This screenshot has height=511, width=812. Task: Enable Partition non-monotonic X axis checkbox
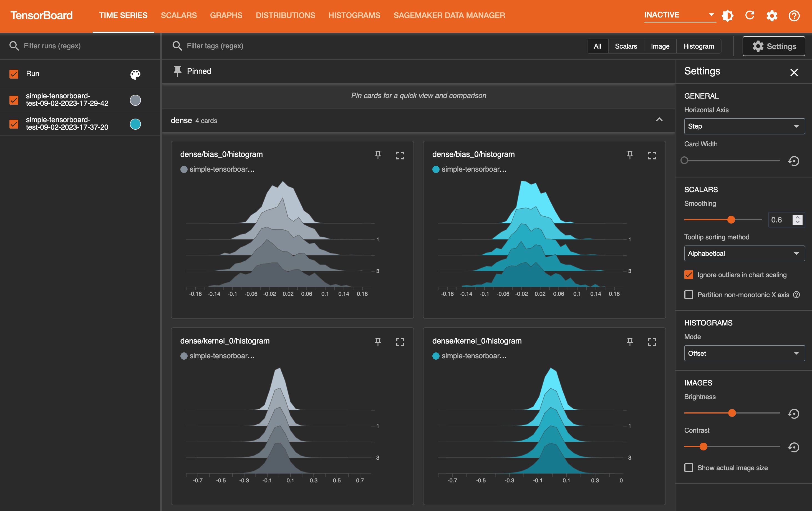[x=689, y=294]
